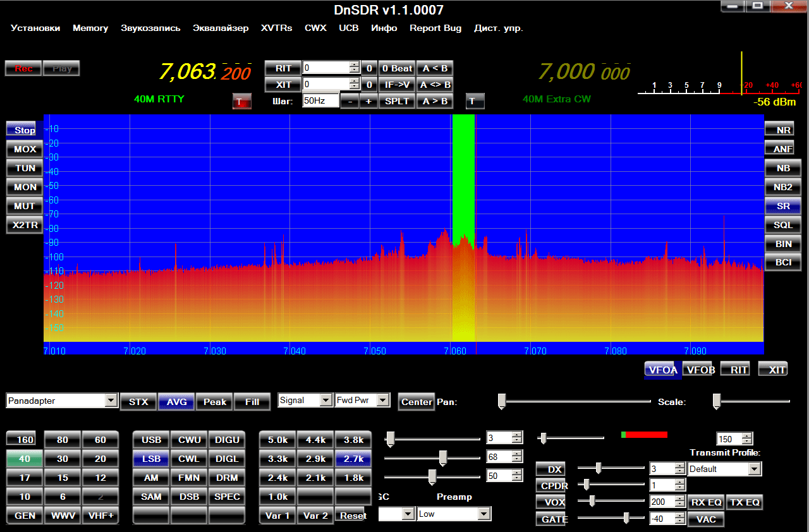Screen dimensions: 809x532
Task: Click the Scale slider handle
Action: [716, 401]
